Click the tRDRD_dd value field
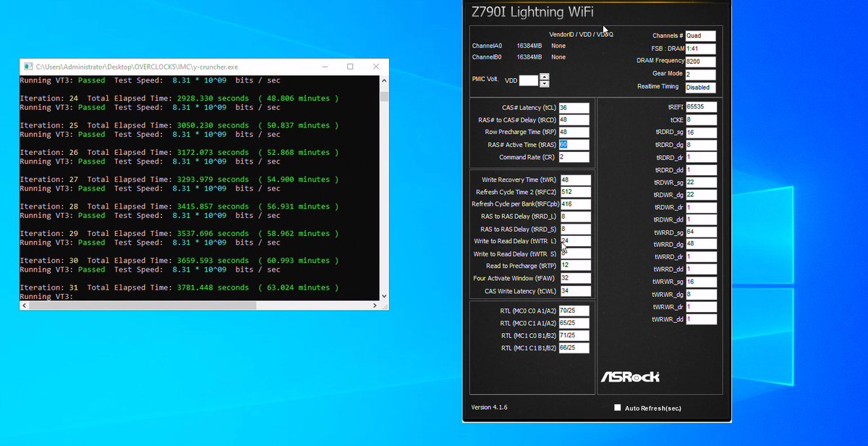 pyautogui.click(x=701, y=170)
